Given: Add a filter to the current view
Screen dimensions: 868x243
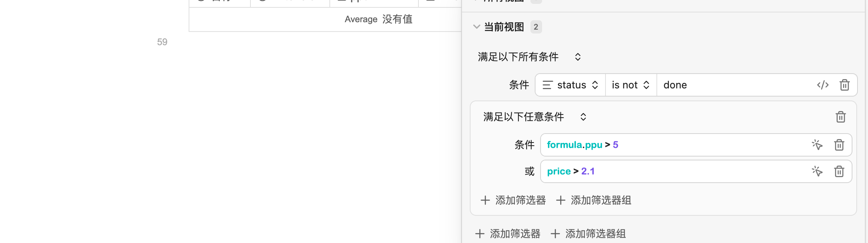Looking at the screenshot, I should click(508, 234).
